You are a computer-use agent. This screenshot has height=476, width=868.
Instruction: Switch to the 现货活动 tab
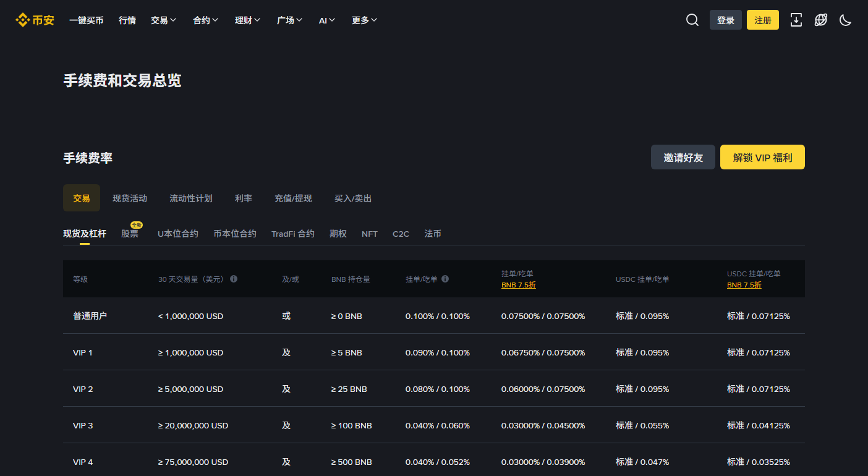130,198
